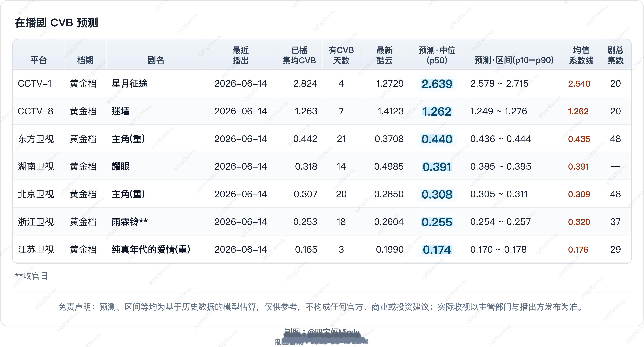This screenshot has height=347, width=644.
Task: Click the aired average CVB 0.165
Action: click(x=306, y=250)
